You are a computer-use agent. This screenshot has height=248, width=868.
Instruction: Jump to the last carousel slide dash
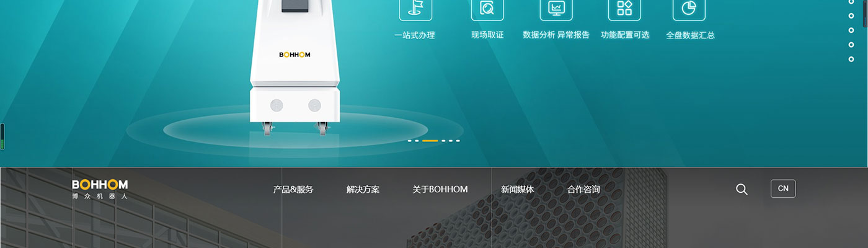pos(458,141)
